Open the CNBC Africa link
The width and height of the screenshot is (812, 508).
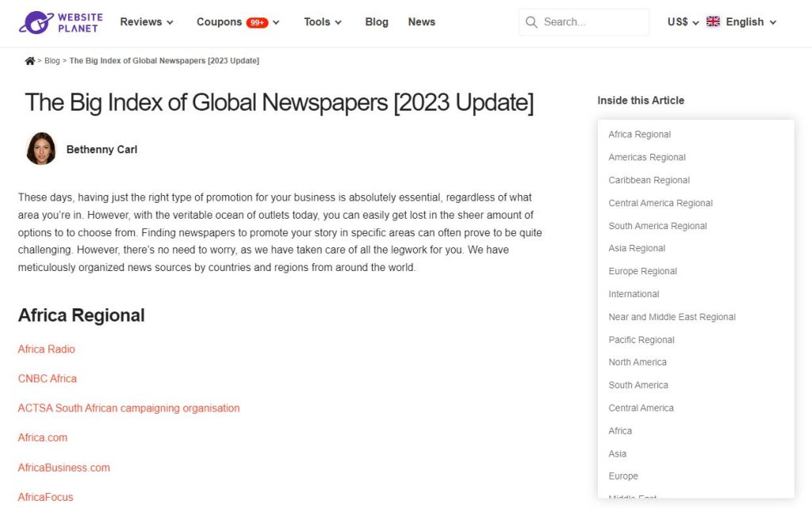click(x=48, y=379)
